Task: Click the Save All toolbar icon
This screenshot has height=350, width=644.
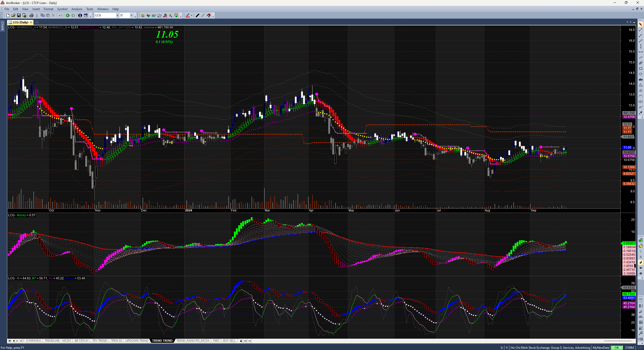Action: pyautogui.click(x=24, y=16)
